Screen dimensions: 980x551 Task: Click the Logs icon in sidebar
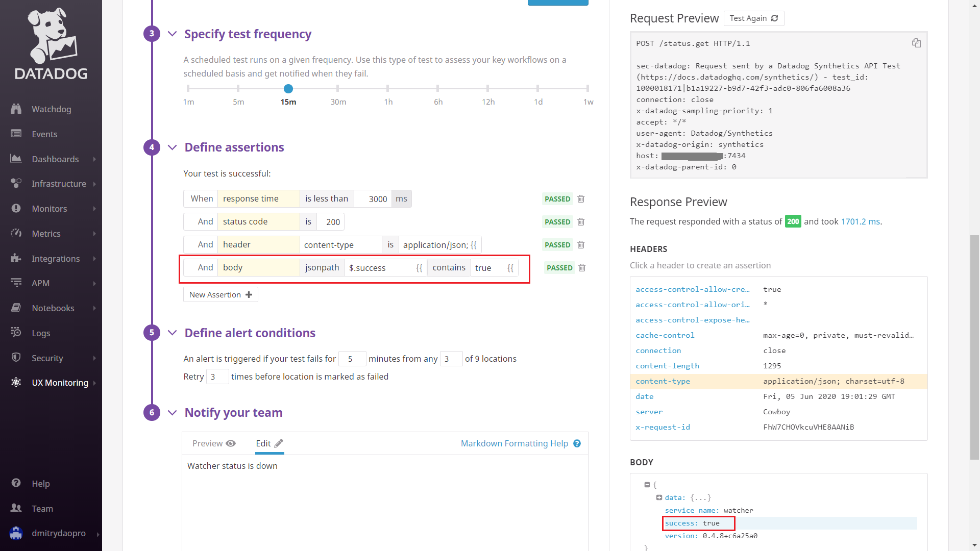pyautogui.click(x=16, y=333)
